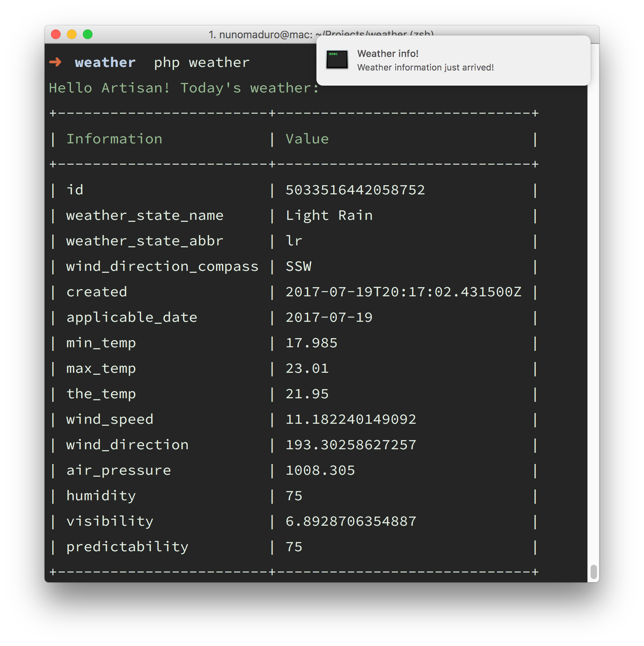Viewport: 644px width, 646px height.
Task: Click the 'php weather' command text
Action: [201, 62]
